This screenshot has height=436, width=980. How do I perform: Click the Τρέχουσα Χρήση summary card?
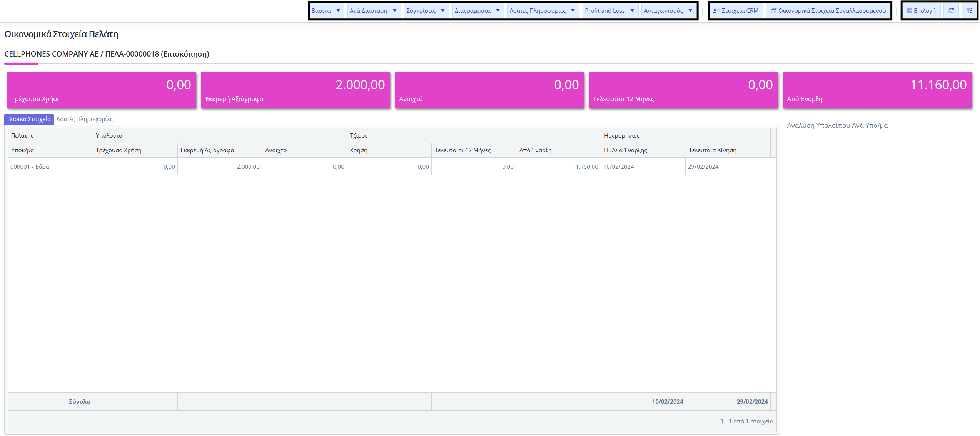pyautogui.click(x=102, y=90)
